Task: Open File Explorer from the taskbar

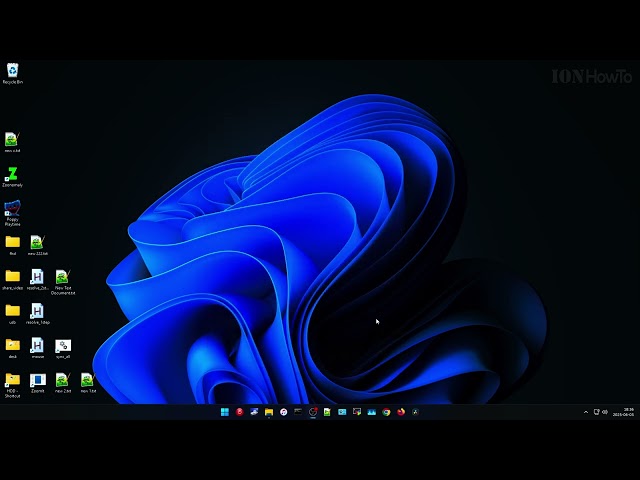Action: pos(269,412)
